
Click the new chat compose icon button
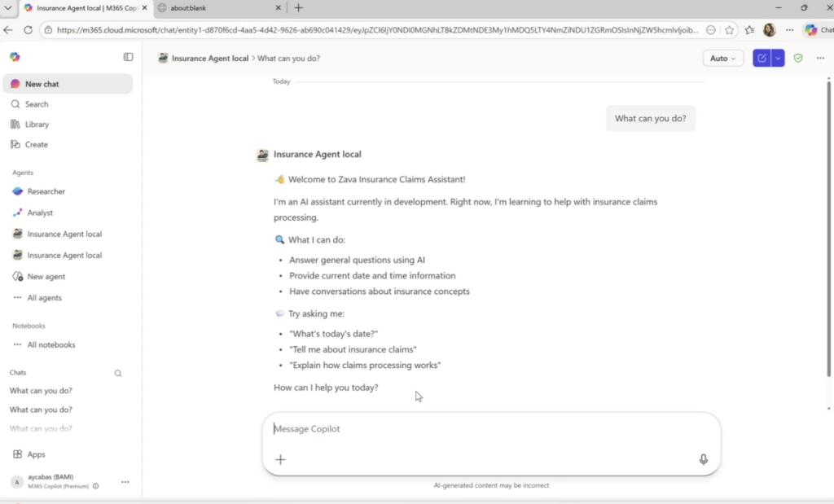pyautogui.click(x=762, y=59)
